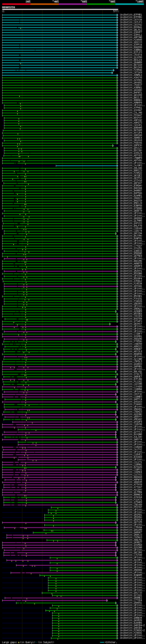Image resolution: width=146 pixels, height=644 pixels.
Task: Click the UniRef100_Q873Z5 label
Action: [131, 522]
